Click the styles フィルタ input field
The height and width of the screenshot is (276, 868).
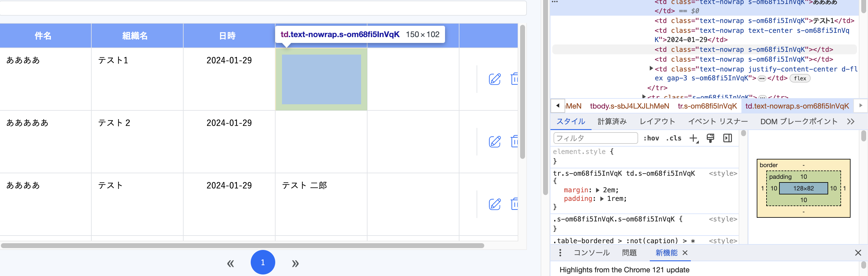[x=596, y=138]
